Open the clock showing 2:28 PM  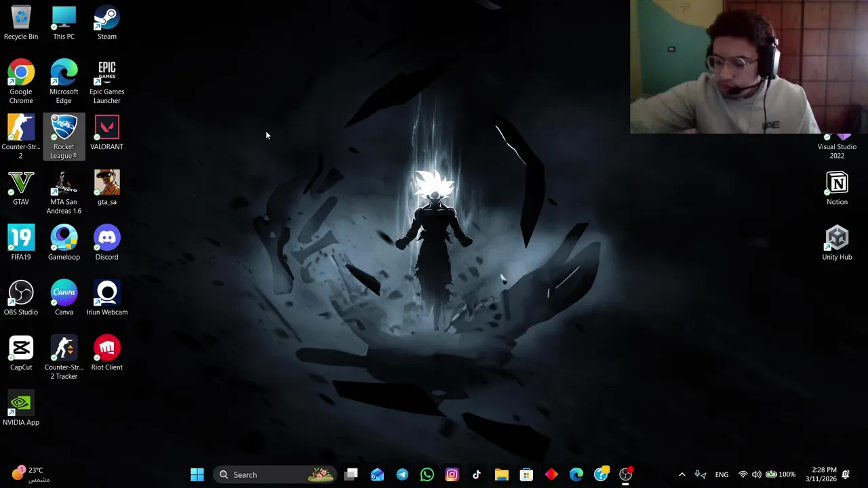coord(821,474)
